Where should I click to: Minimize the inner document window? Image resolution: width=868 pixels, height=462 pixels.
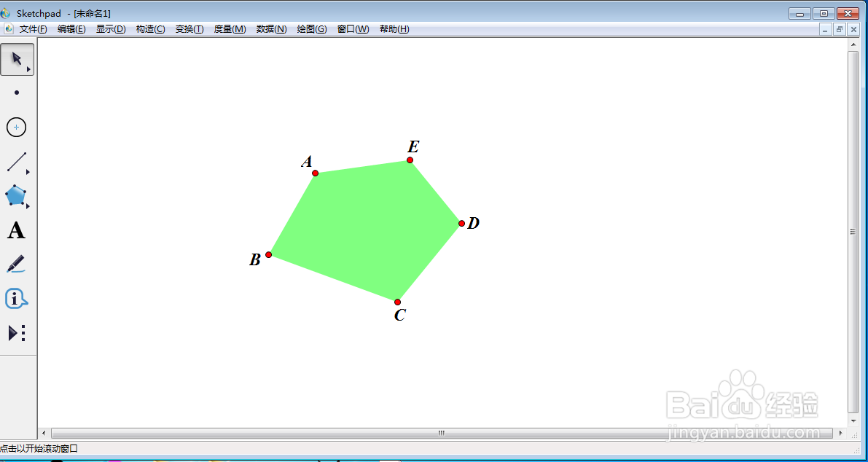point(826,29)
